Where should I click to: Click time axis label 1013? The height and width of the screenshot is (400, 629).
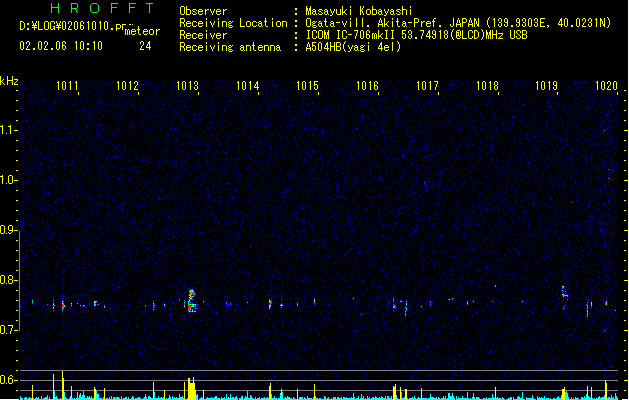point(187,86)
